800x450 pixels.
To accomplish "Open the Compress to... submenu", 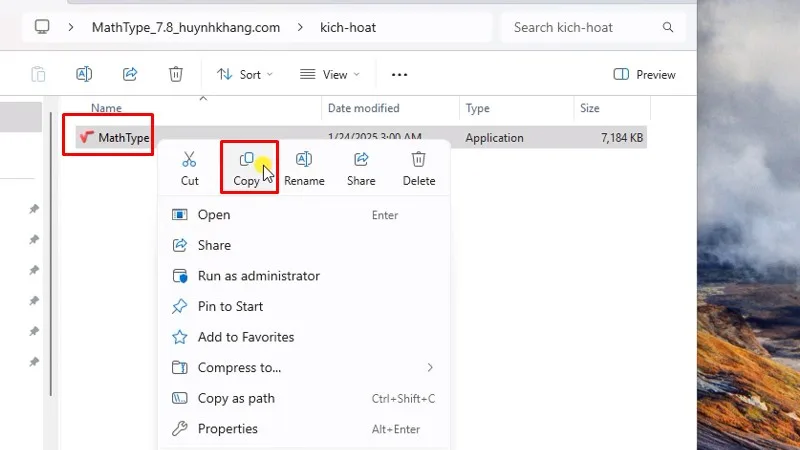I will click(304, 368).
